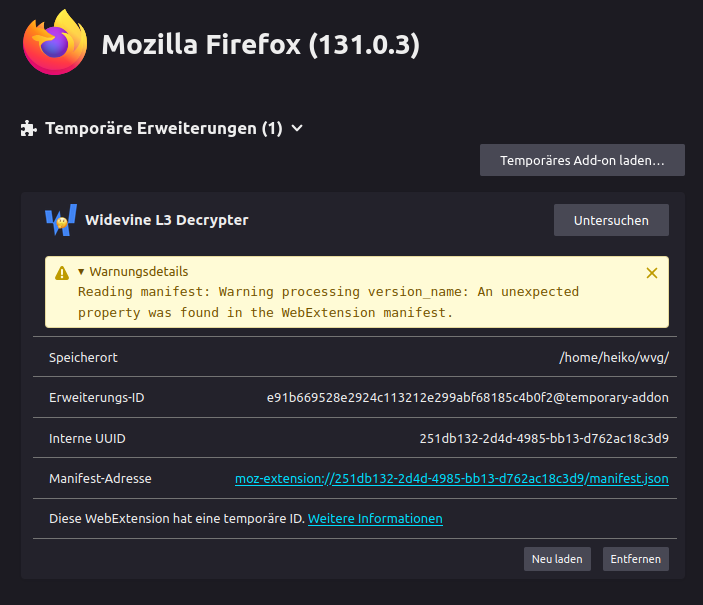703x605 pixels.
Task: Click the Temporäre Erweiterungen (1) heading
Action: click(164, 128)
